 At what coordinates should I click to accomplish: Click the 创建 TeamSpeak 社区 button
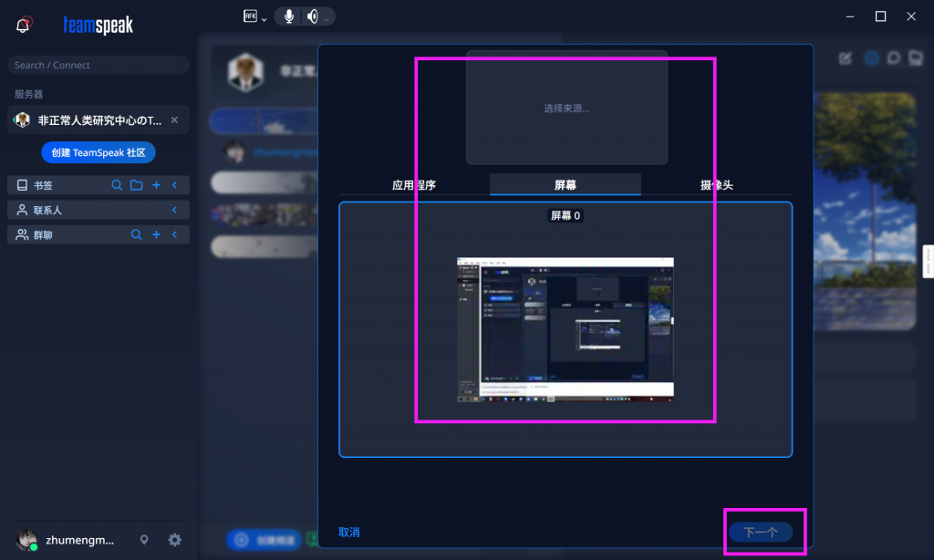click(x=99, y=152)
